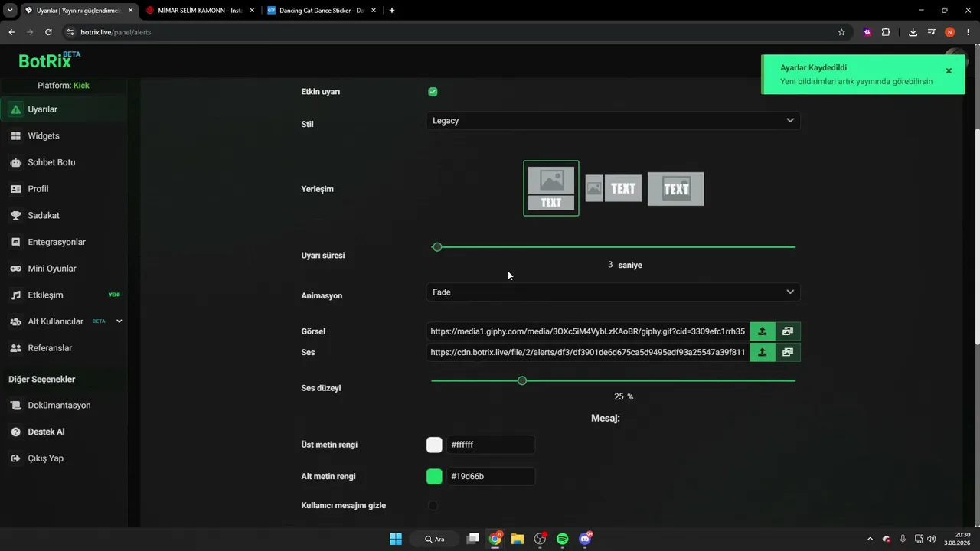Open the Stil Legacy dropdown
The height and width of the screenshot is (551, 980).
tap(613, 120)
